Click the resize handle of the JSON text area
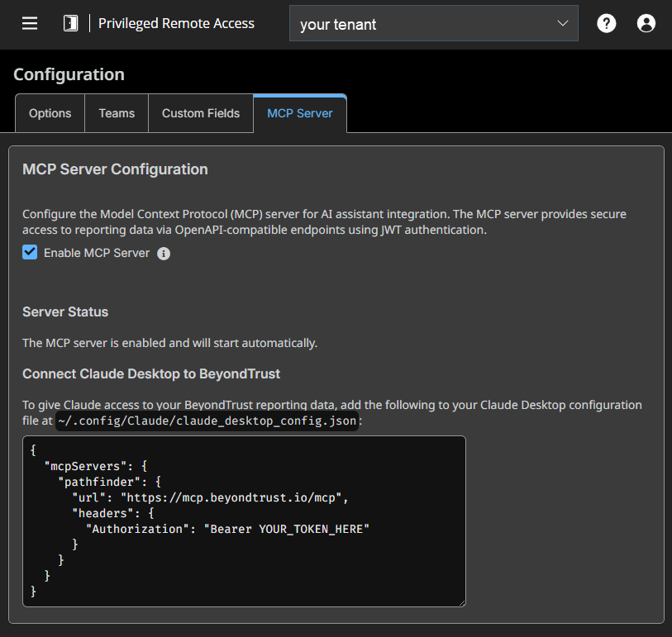 [462, 603]
